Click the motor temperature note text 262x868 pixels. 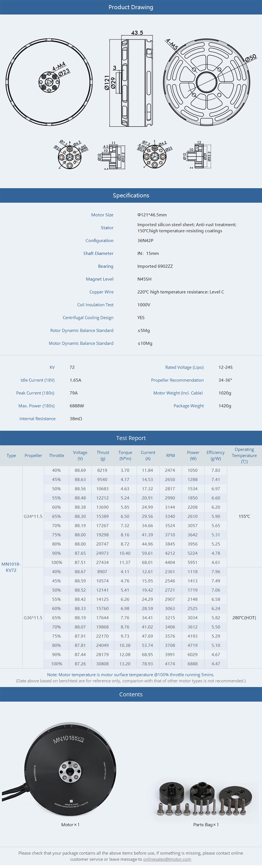point(130,675)
